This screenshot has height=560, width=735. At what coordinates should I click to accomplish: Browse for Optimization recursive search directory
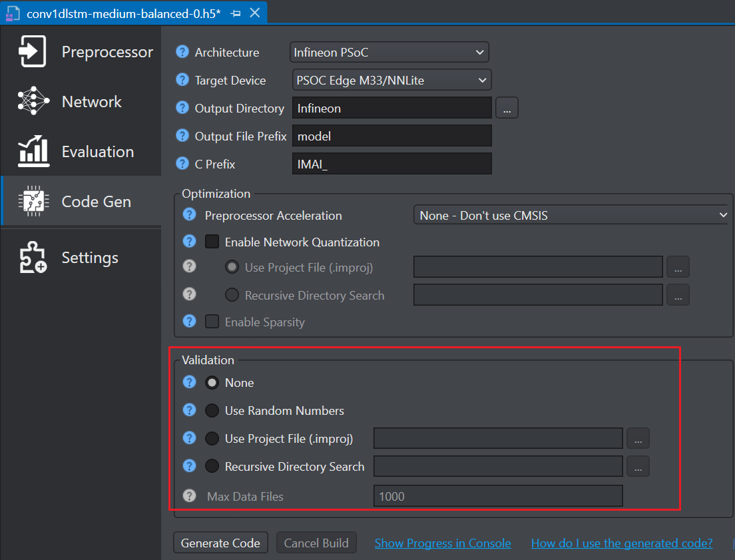[678, 295]
